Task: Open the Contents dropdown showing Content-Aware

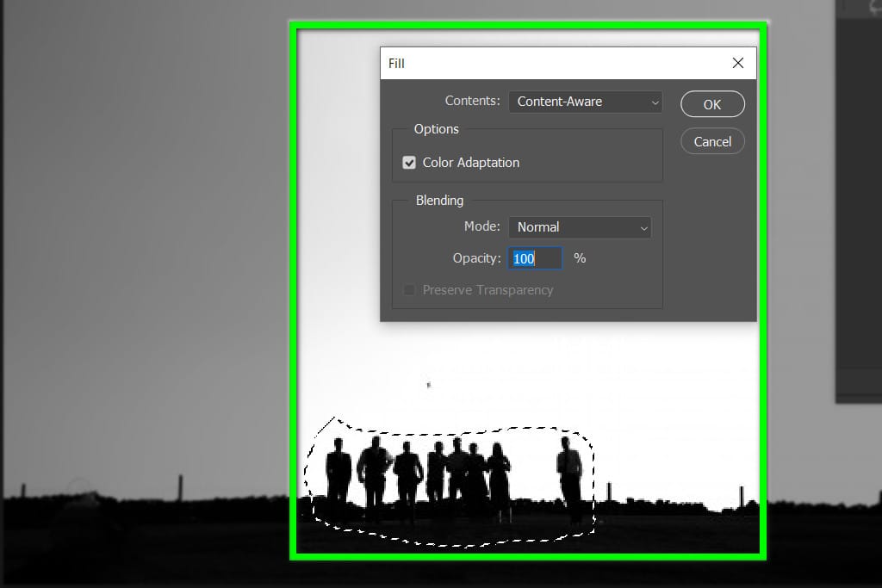Action: tap(585, 102)
